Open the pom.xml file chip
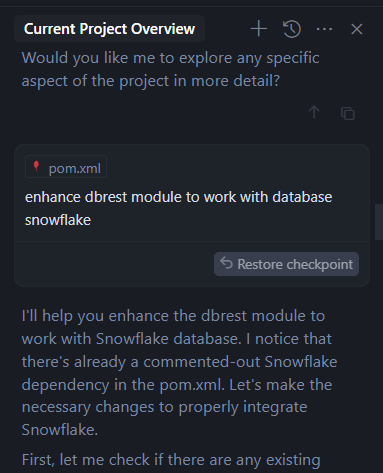The image size is (383, 473). click(66, 167)
